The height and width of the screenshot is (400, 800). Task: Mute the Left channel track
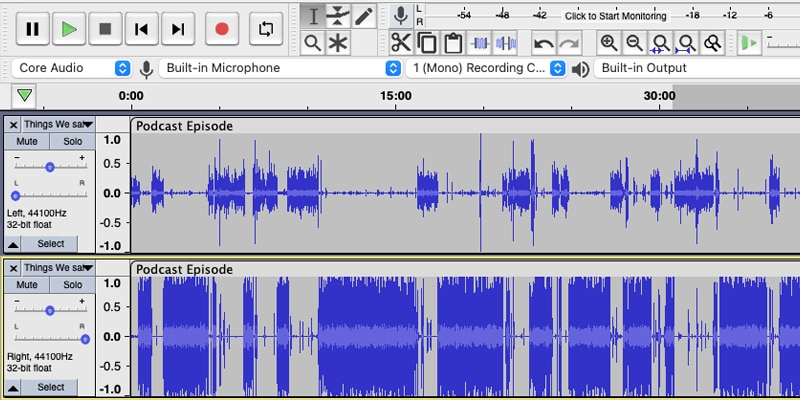coord(27,141)
